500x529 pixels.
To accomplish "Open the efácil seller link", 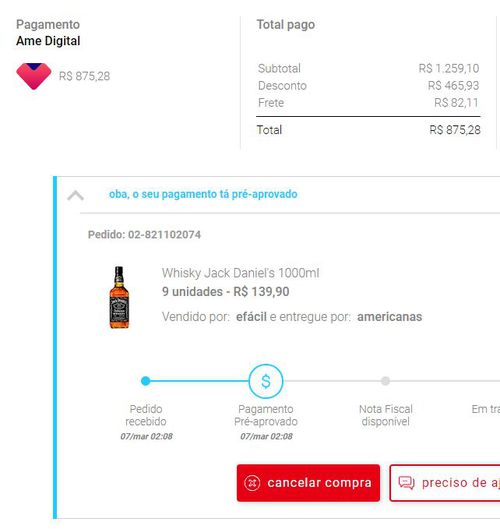I will tap(251, 317).
